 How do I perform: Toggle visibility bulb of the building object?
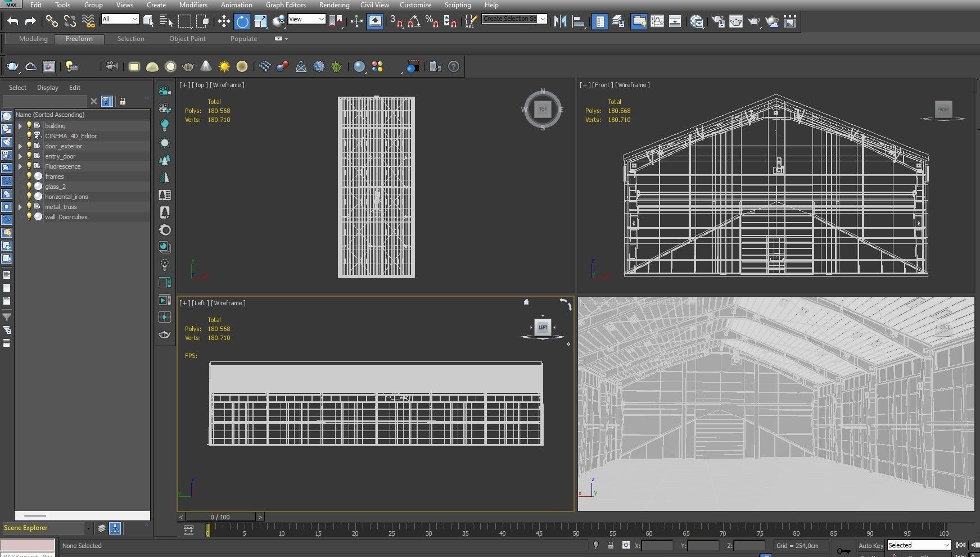[x=29, y=125]
